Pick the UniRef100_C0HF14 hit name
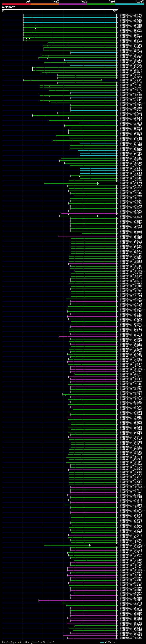The image size is (146, 644). (x=131, y=115)
